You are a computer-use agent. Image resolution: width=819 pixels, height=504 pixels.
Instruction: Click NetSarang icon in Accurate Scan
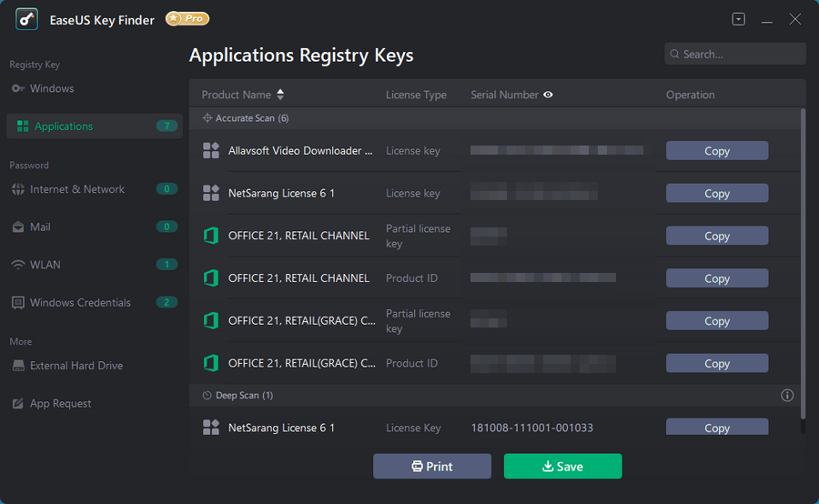pos(211,193)
